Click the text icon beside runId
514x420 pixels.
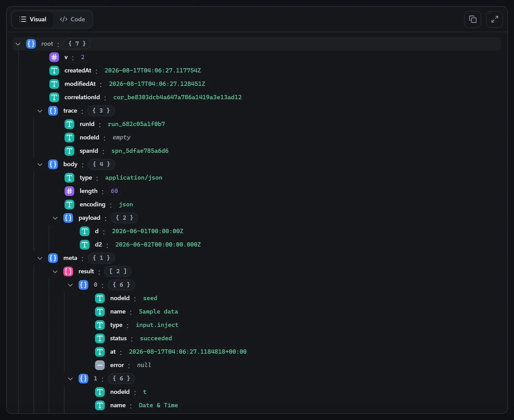pyautogui.click(x=69, y=124)
